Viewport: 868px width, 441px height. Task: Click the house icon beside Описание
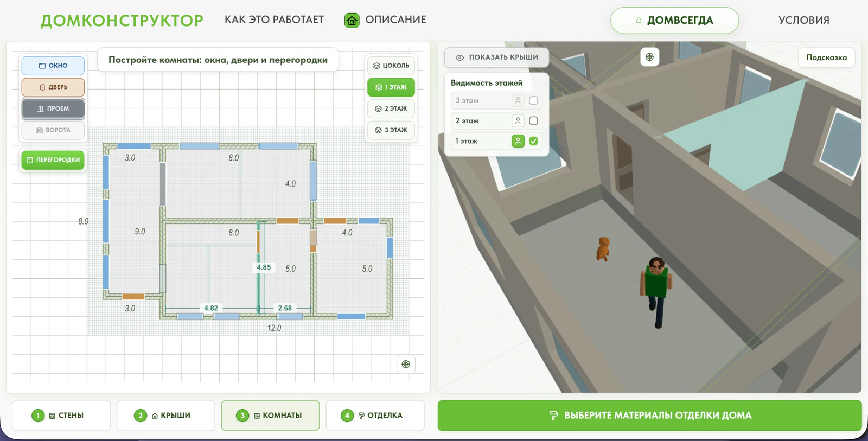point(352,21)
